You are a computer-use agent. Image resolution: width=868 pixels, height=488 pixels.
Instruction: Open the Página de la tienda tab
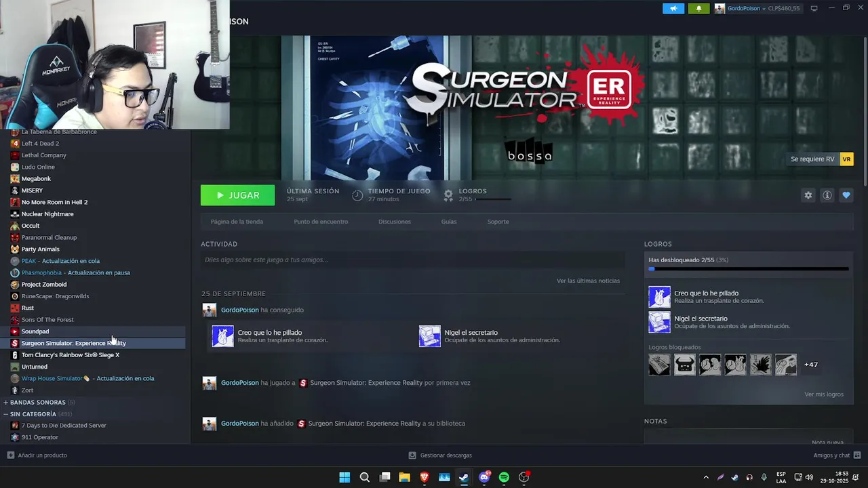point(237,222)
